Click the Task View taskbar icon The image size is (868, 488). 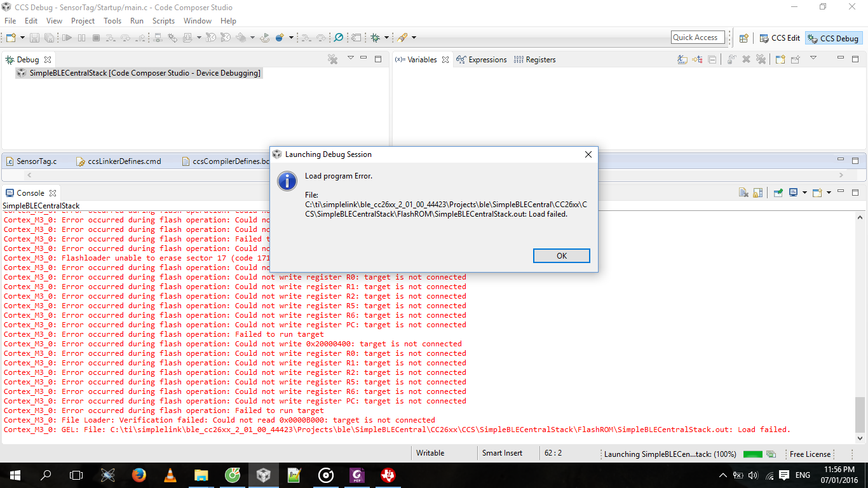[76, 475]
